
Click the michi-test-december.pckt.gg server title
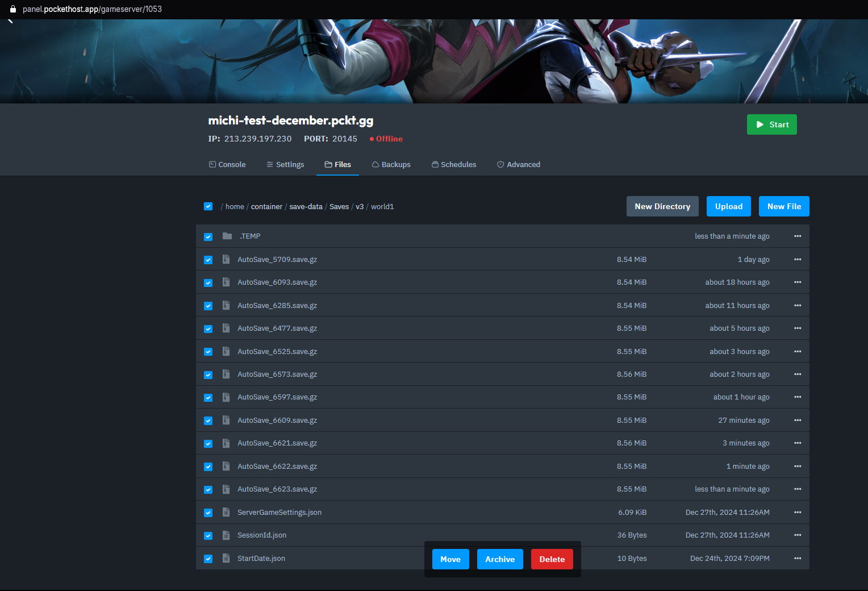(x=291, y=120)
